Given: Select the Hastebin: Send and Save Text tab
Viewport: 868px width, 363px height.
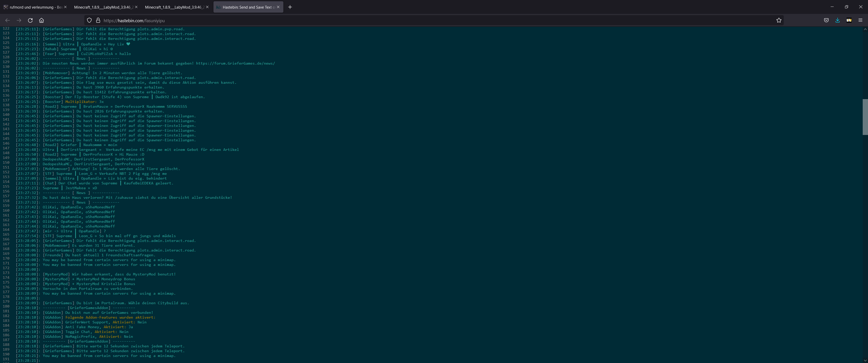Looking at the screenshot, I should click(248, 7).
